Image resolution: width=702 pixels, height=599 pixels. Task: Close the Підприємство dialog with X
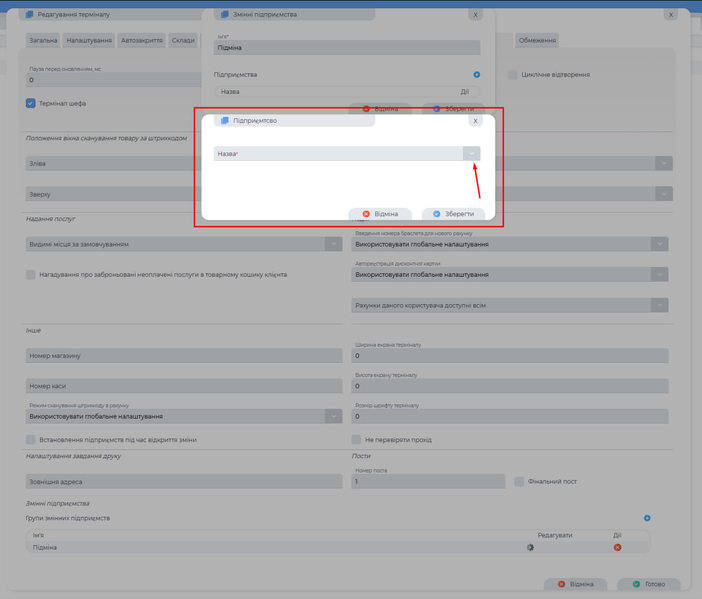(x=475, y=121)
